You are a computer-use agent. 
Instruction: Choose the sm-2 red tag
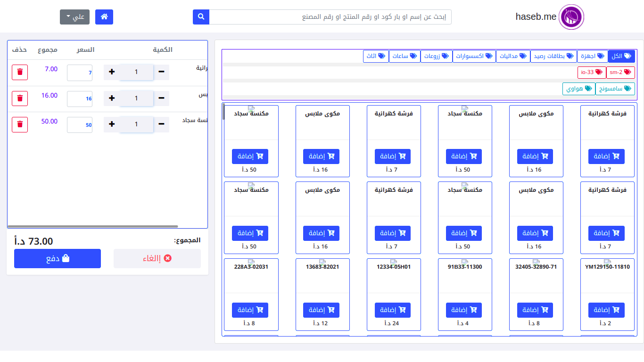click(x=620, y=72)
